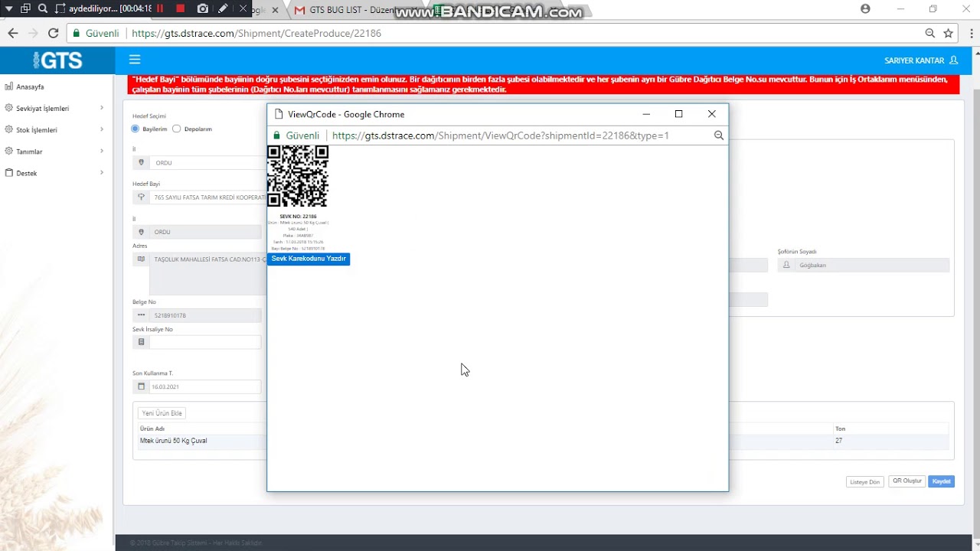The height and width of the screenshot is (551, 980).
Task: Open Anasayfa in the sidebar
Action: point(30,86)
